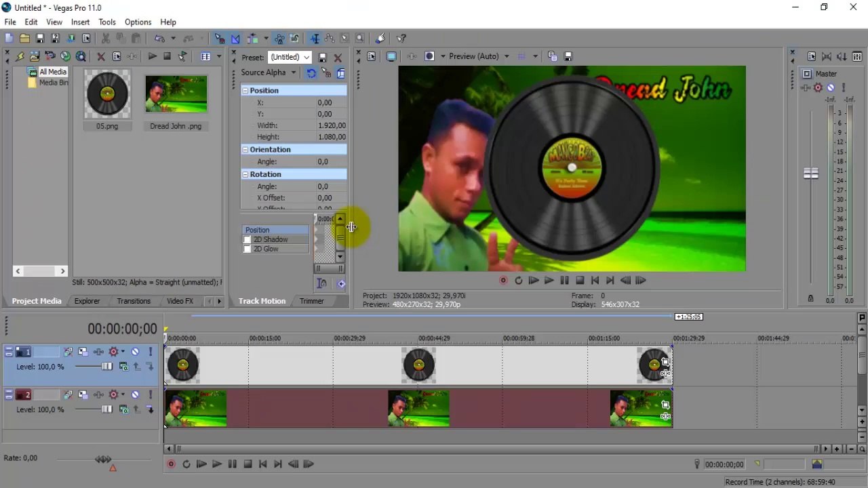
Task: Open the Compositing Mode icon on track 2
Action: coord(123,409)
